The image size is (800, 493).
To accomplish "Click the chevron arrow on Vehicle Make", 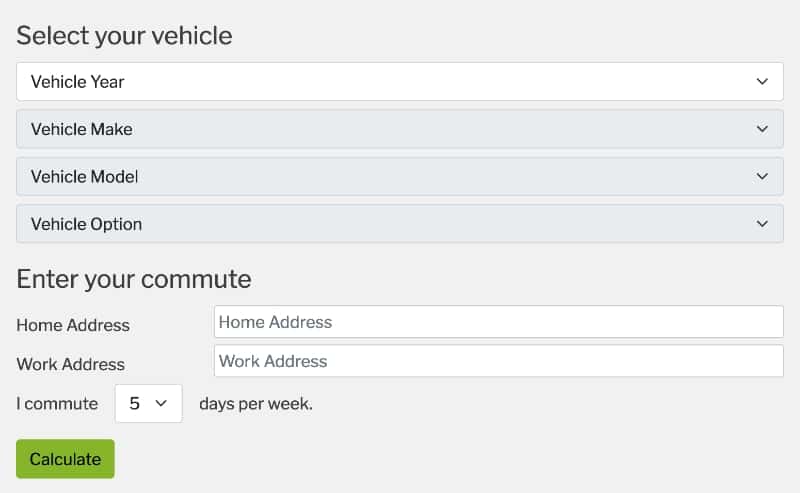I will coord(762,129).
